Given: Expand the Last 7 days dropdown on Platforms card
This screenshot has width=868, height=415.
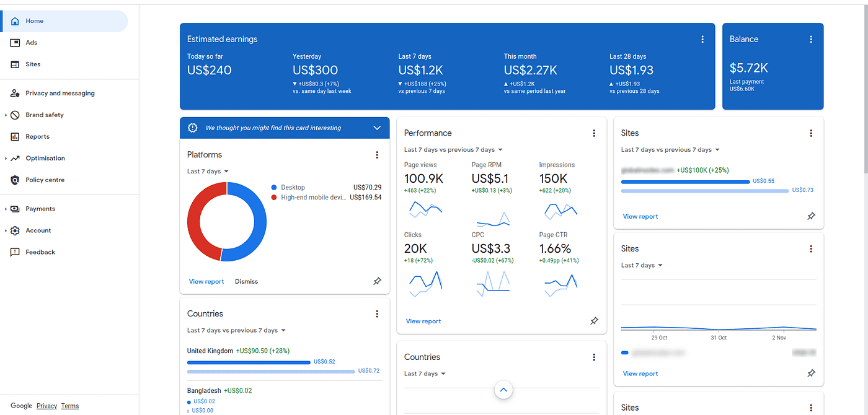Looking at the screenshot, I should point(207,171).
